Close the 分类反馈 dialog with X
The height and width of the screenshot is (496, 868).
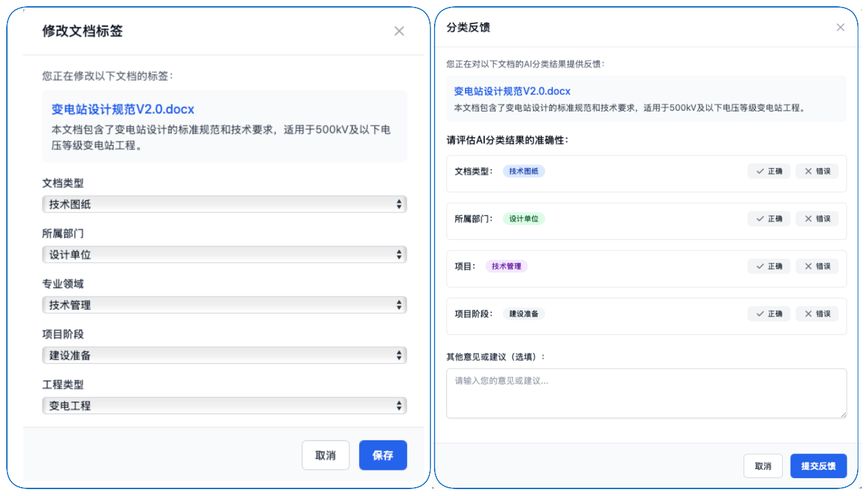[x=840, y=28]
